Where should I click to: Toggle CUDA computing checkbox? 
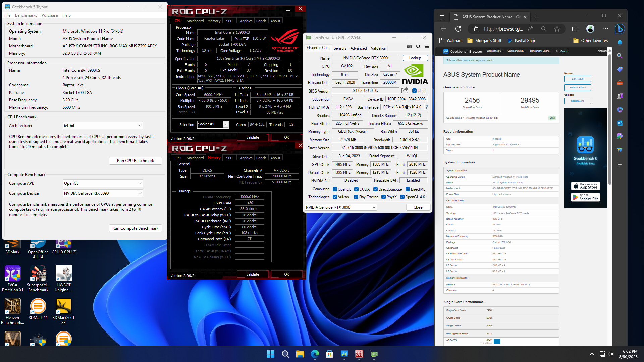click(x=356, y=189)
